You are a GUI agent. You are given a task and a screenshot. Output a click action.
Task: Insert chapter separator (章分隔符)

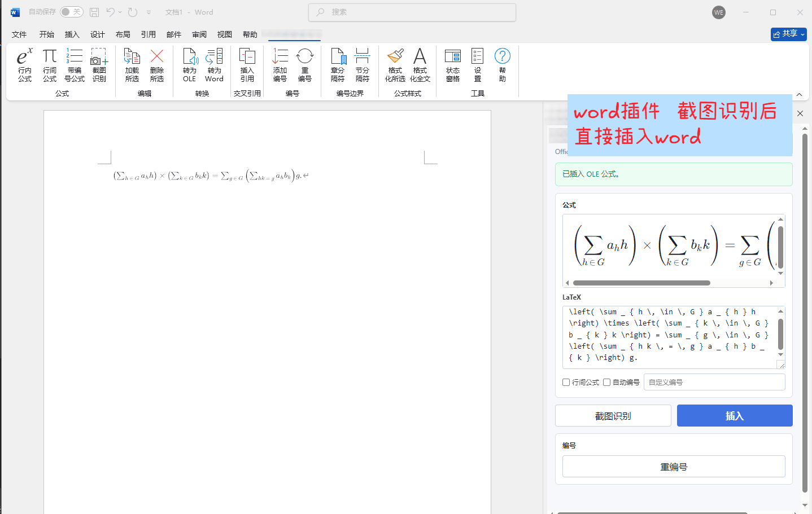tap(338, 65)
